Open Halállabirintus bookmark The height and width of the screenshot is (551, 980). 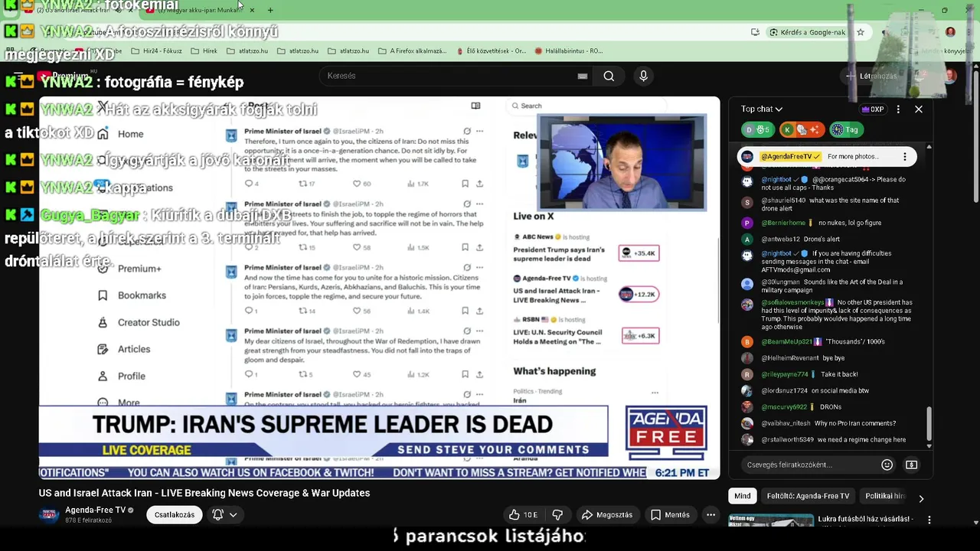coord(569,51)
